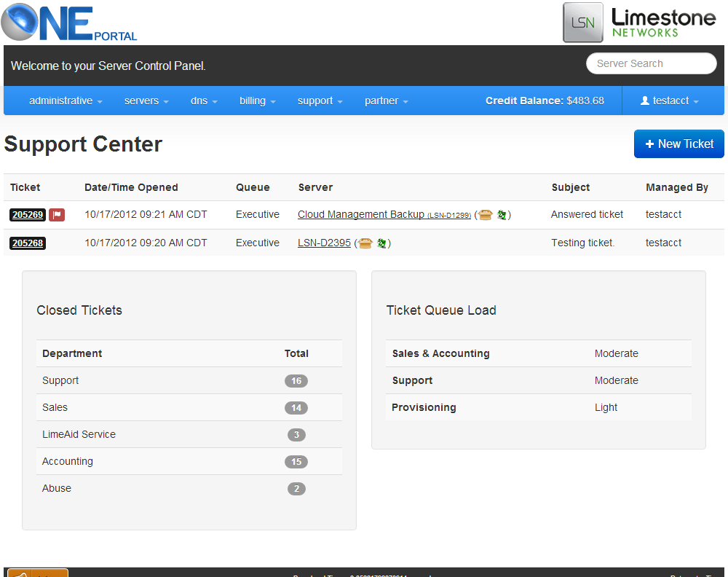The image size is (728, 577).
Task: Open ticket 205268
Action: [28, 243]
